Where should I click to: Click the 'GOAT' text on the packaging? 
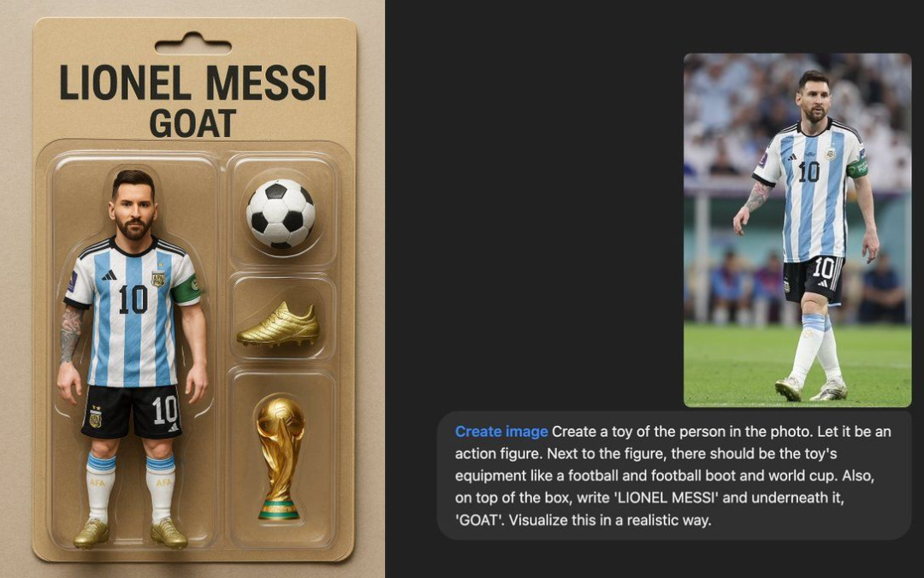[x=192, y=123]
